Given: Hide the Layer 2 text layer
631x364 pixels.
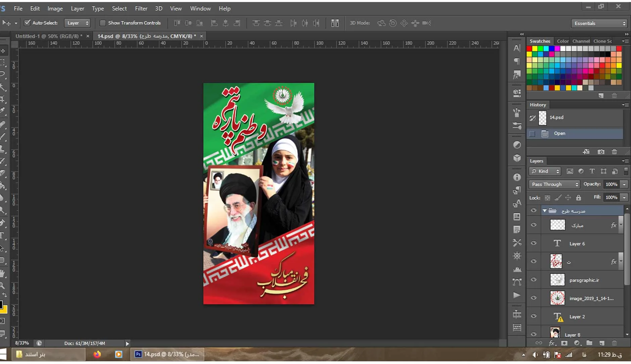Looking at the screenshot, I should tap(534, 316).
